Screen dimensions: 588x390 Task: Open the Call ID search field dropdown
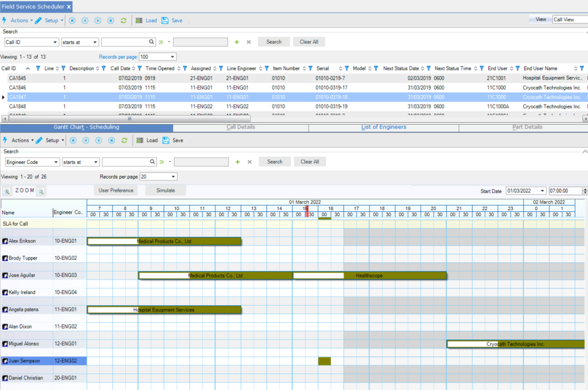click(x=55, y=42)
